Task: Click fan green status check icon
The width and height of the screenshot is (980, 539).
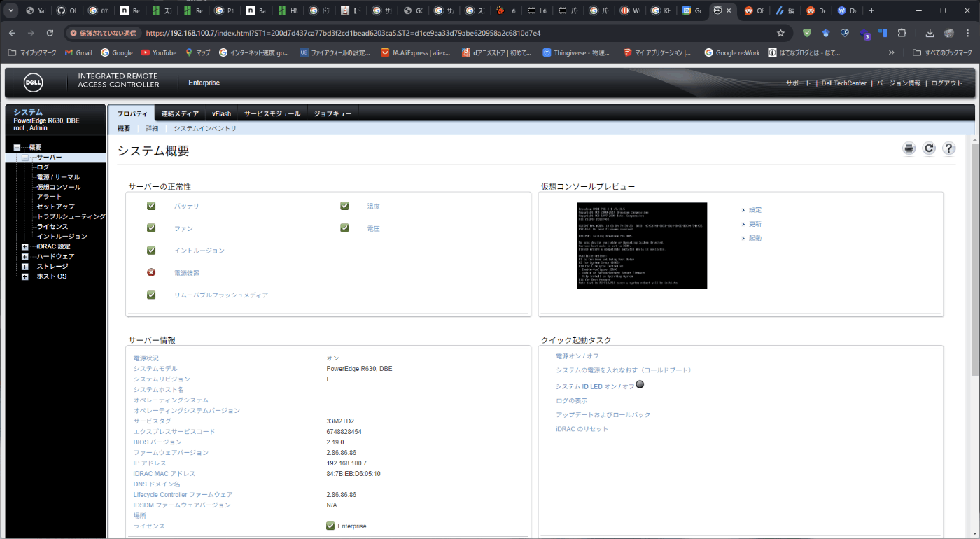Action: (151, 228)
